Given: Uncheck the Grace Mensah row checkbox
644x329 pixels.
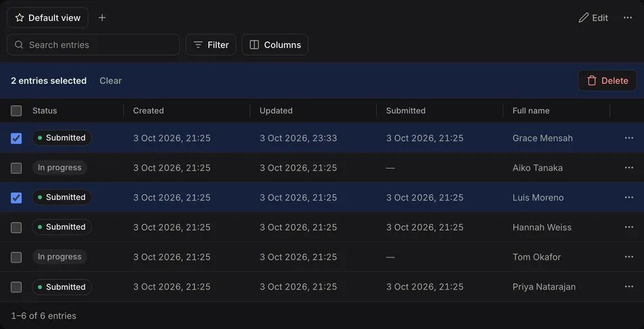Looking at the screenshot, I should 16,138.
